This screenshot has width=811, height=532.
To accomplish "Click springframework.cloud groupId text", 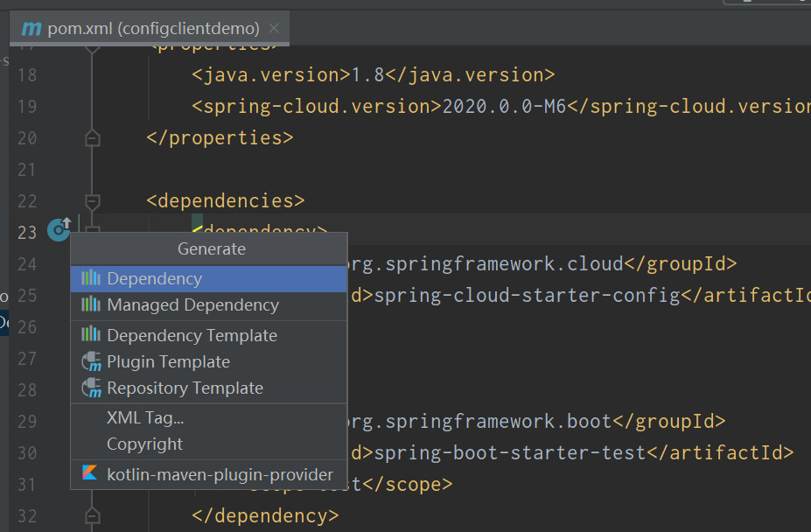I will (504, 264).
